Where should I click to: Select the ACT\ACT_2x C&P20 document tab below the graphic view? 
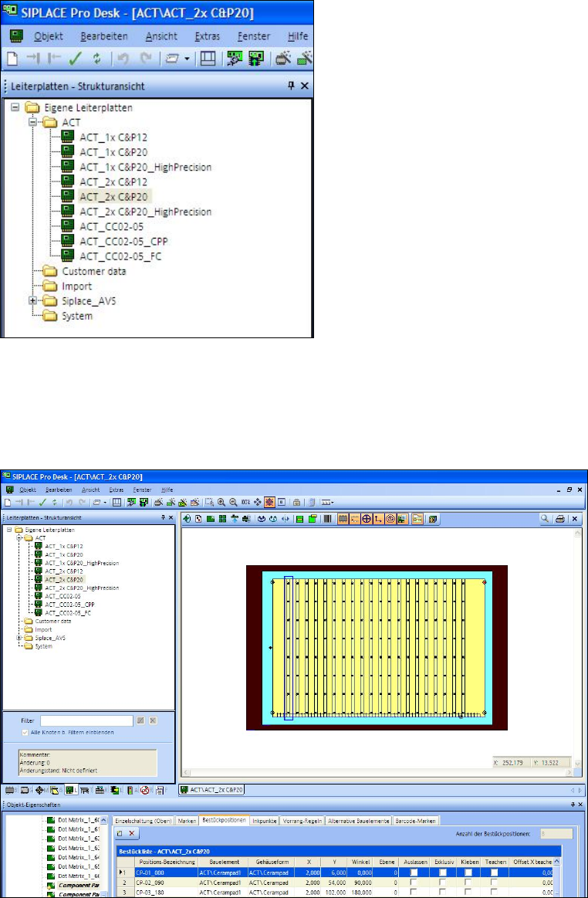point(212,789)
